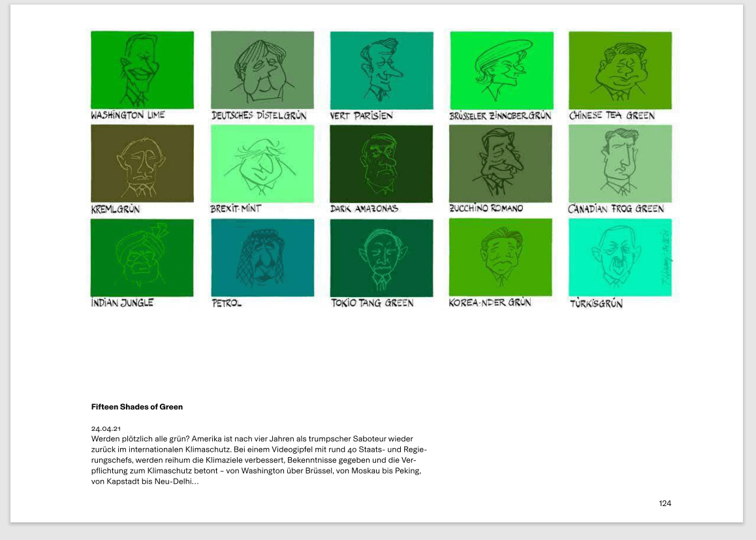756x540 pixels.
Task: Click the Vert Parisien drawing
Action: point(381,70)
